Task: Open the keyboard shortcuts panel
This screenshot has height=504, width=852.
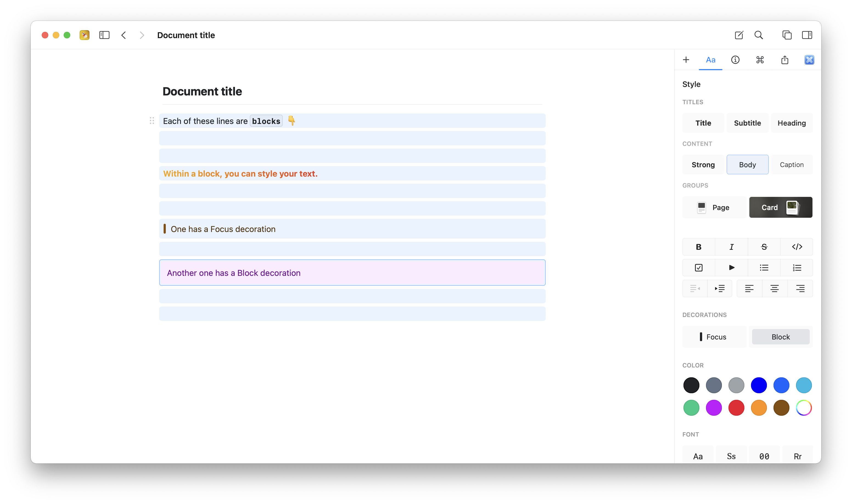Action: pos(760,60)
